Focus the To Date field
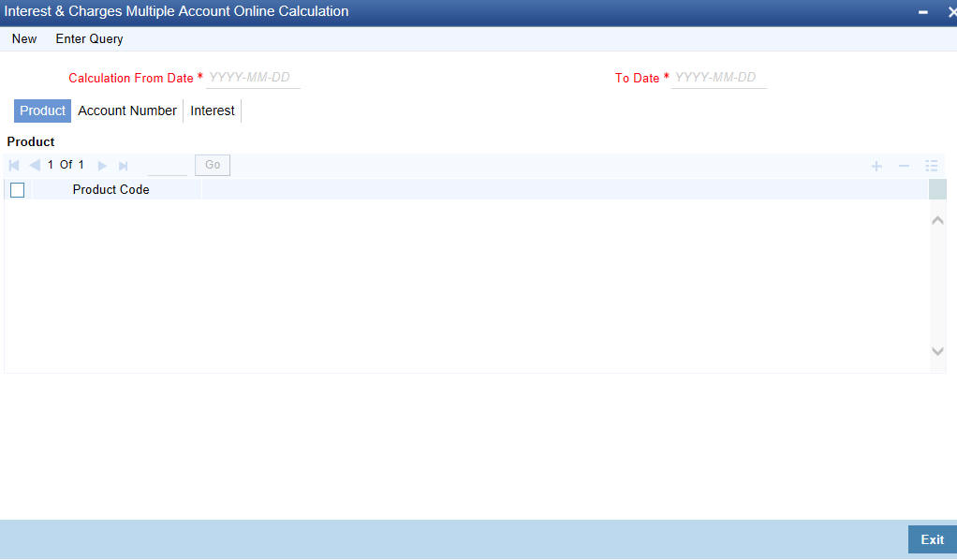Viewport: 957px width, 560px height. [719, 78]
